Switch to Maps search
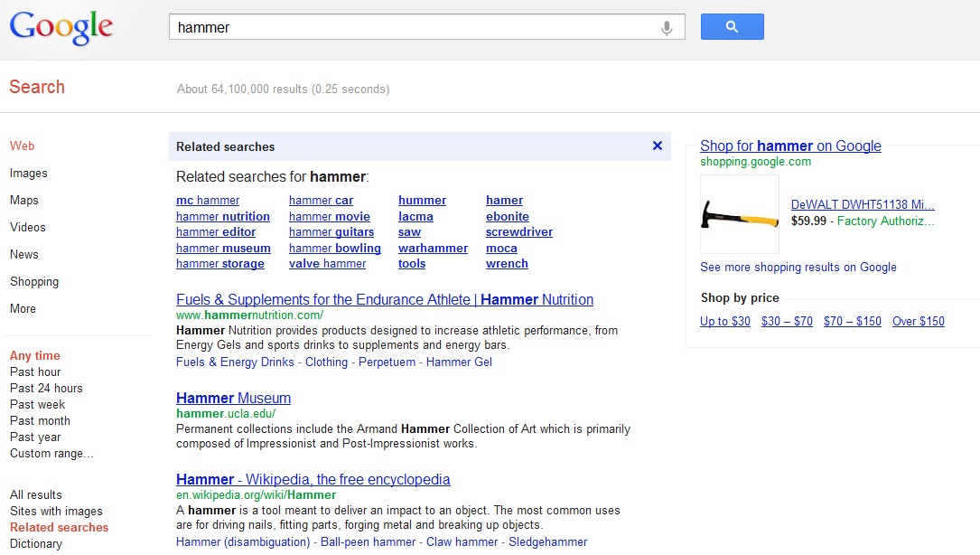The image size is (980, 555). [x=24, y=201]
